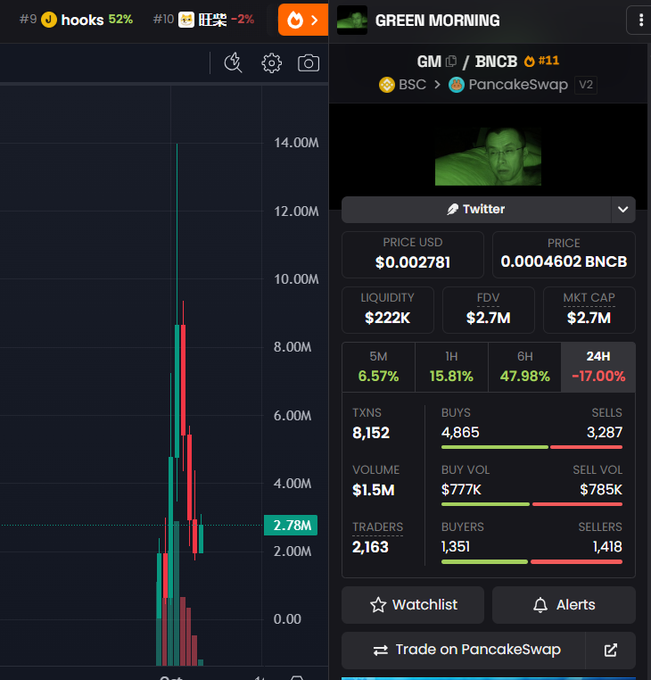This screenshot has height=680, width=651.
Task: Click the GM token symbol
Action: [x=429, y=61]
